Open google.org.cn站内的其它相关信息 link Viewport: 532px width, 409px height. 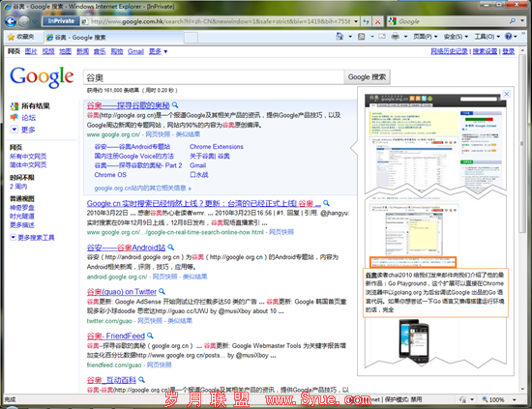click(x=142, y=188)
